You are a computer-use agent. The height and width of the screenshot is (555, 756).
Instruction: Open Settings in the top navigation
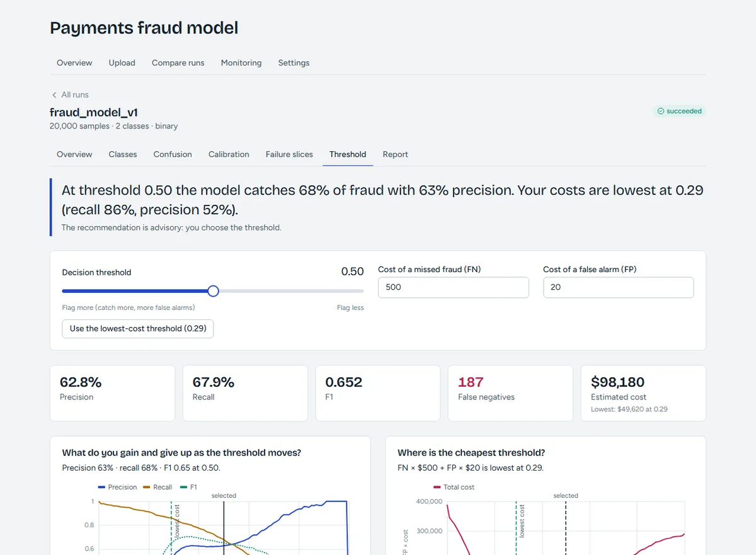[x=294, y=63]
